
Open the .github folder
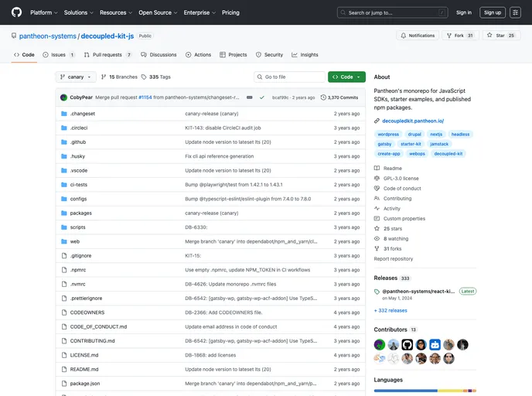pyautogui.click(x=78, y=142)
